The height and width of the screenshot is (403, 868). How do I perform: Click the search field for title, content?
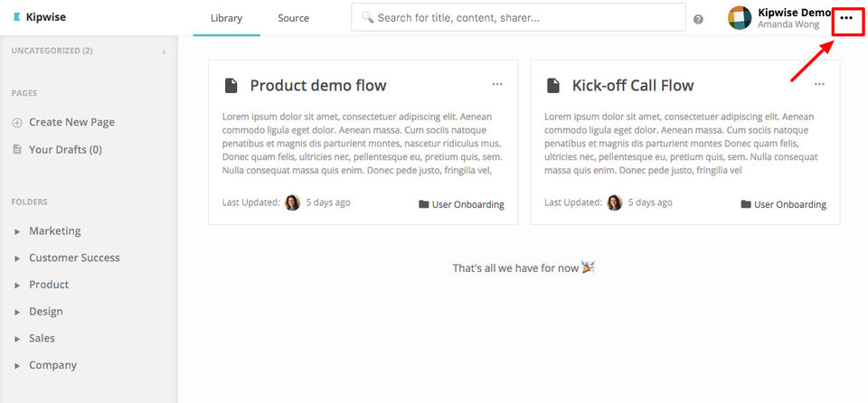[524, 17]
